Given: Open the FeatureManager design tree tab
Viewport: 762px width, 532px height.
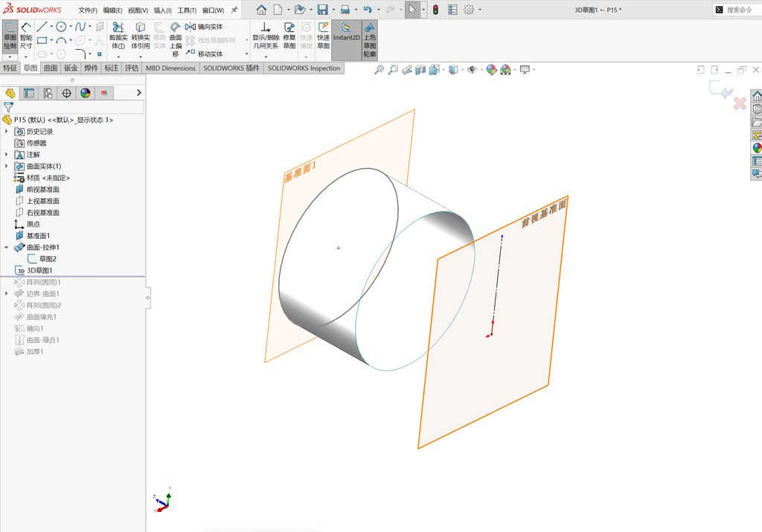Looking at the screenshot, I should coord(10,93).
